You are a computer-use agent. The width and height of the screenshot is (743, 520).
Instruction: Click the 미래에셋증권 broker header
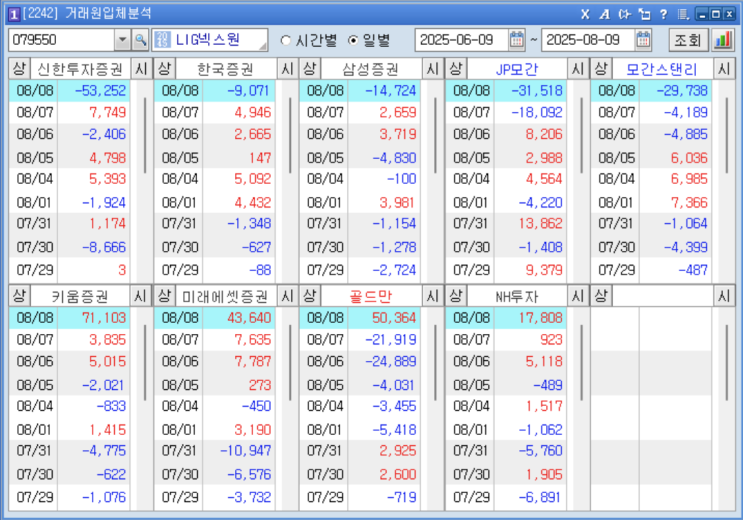(x=226, y=296)
